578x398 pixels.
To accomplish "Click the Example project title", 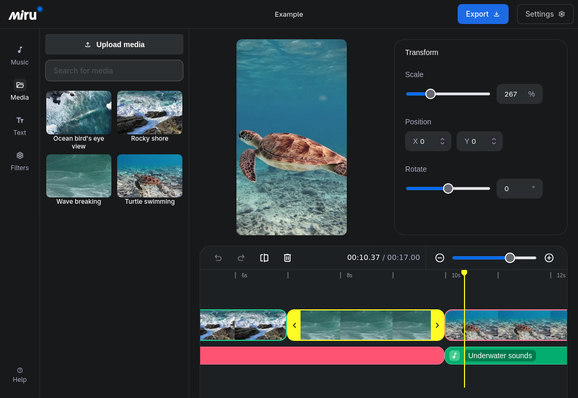I will tap(289, 14).
